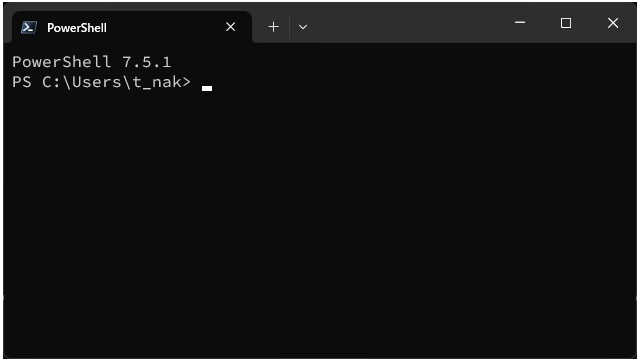Minimize the terminal window
Screen dimensions: 640x360
(520, 22)
